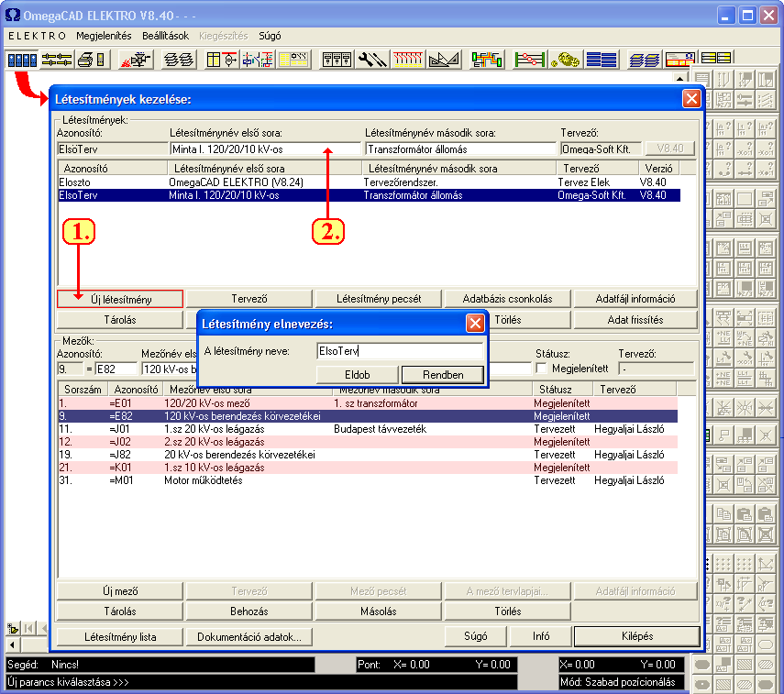This screenshot has width=784, height=694.
Task: Click the blue cabinets facility manager toolbar icon
Action: [x=22, y=60]
